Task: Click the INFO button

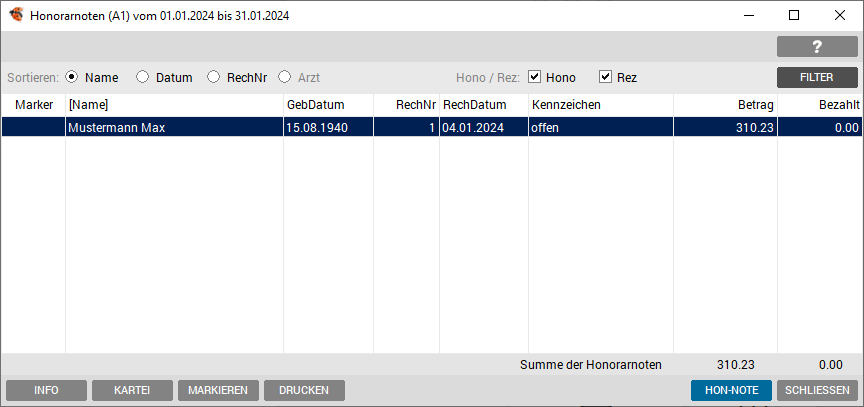Action: click(x=46, y=390)
